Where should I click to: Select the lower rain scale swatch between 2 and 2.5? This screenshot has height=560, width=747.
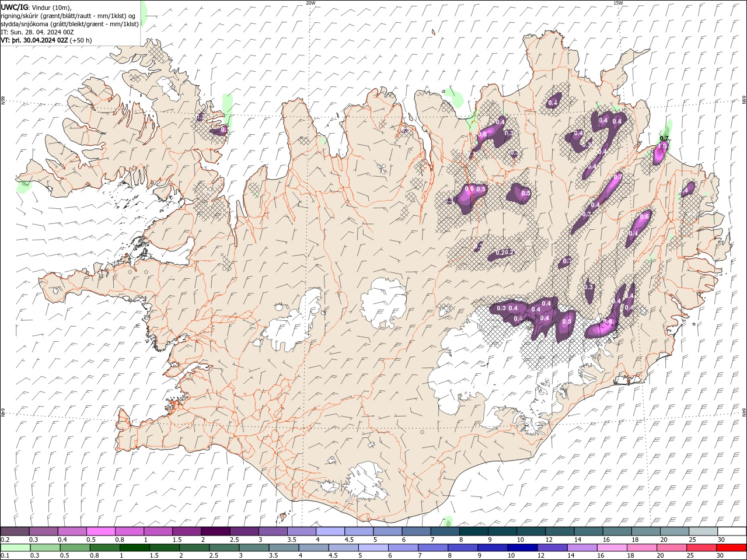pos(194,548)
